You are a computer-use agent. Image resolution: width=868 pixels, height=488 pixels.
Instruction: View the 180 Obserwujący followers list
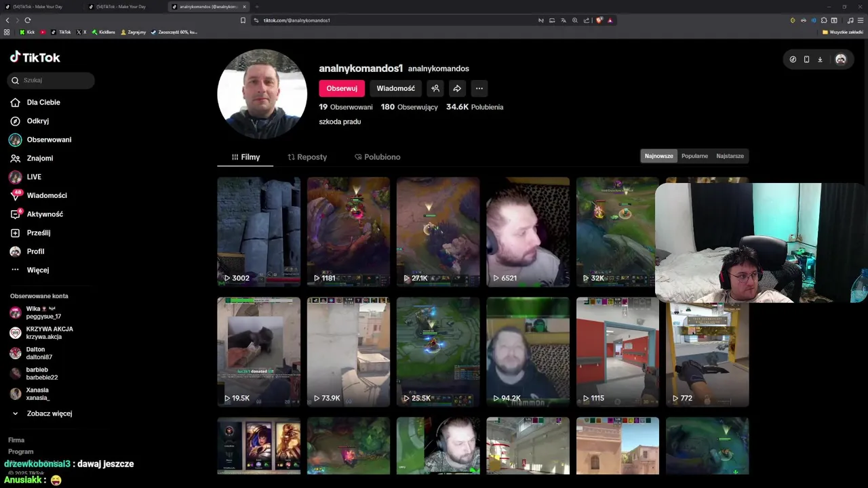coord(409,107)
